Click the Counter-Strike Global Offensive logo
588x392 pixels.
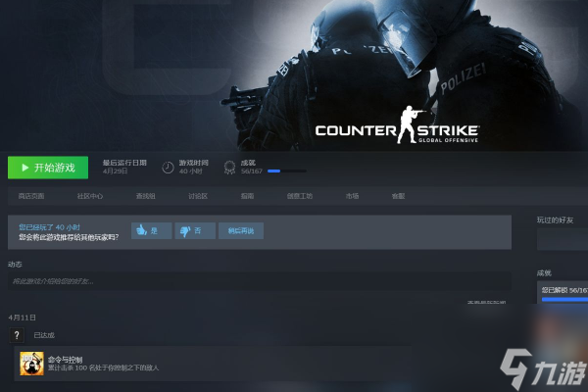397,125
